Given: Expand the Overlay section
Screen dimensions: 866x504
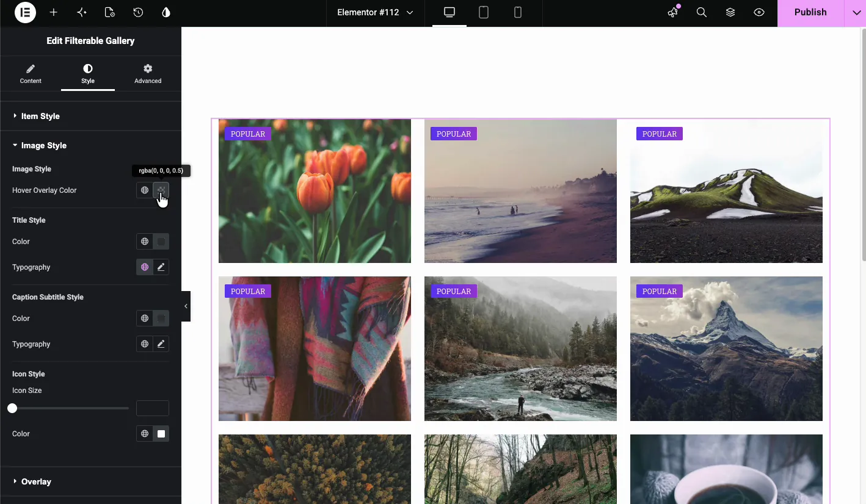Looking at the screenshot, I should point(90,481).
